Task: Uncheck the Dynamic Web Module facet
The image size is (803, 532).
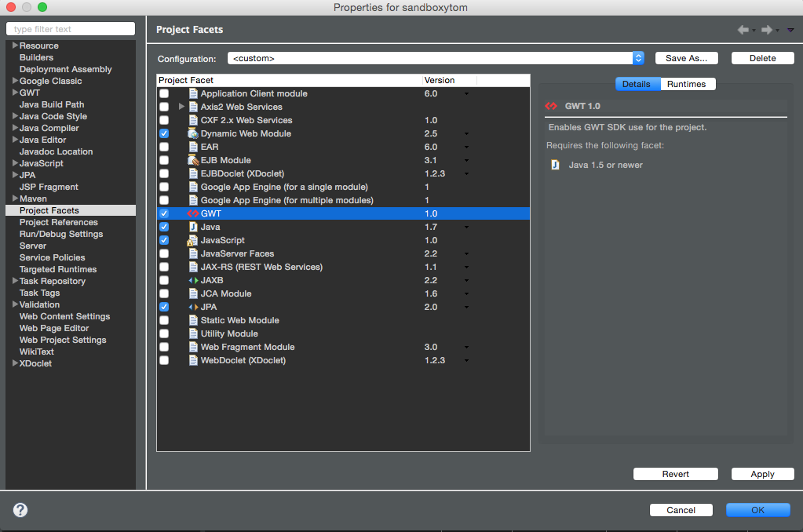Action: (164, 133)
